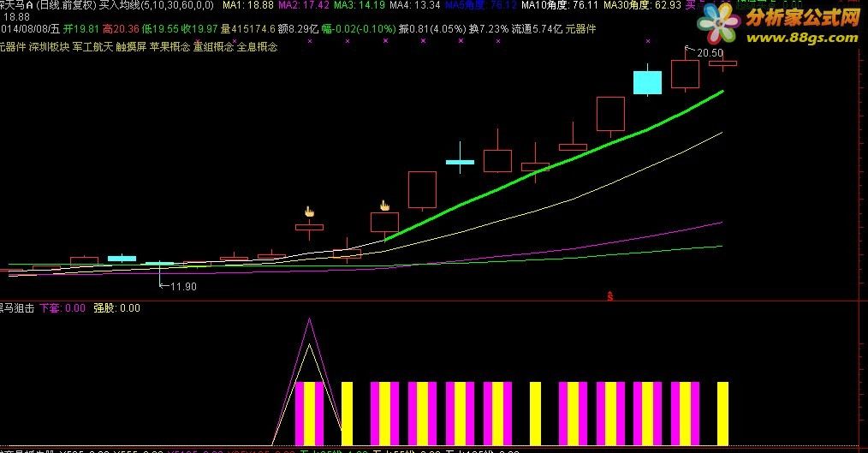The image size is (868, 453).
Task: Open the 重组概念 concept tag
Action: (x=213, y=47)
